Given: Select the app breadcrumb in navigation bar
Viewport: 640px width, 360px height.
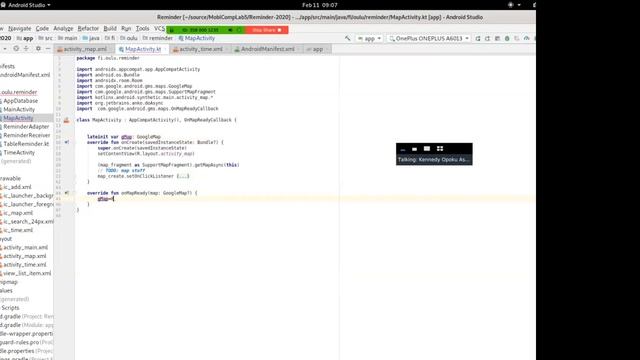Looking at the screenshot, I should 25,38.
